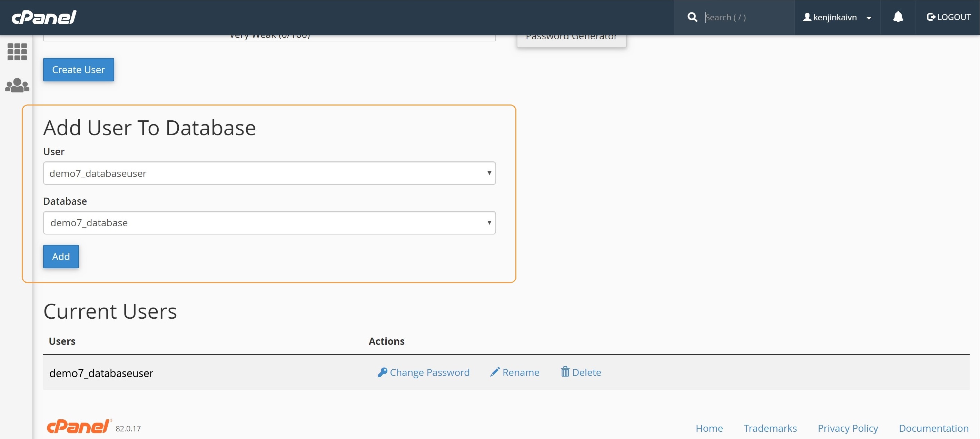This screenshot has width=980, height=439.
Task: Click the Actions column header
Action: coord(387,341)
